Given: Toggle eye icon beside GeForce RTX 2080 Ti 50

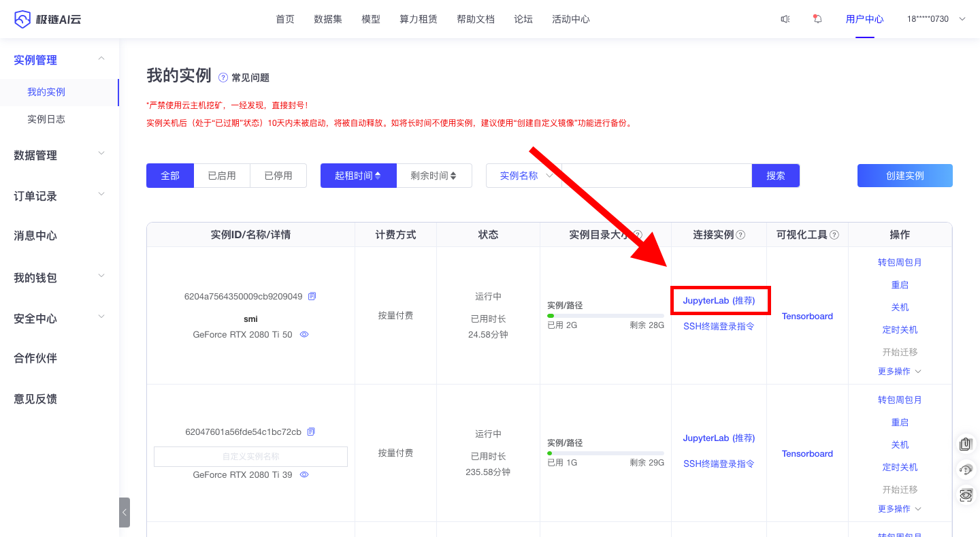Looking at the screenshot, I should (304, 334).
